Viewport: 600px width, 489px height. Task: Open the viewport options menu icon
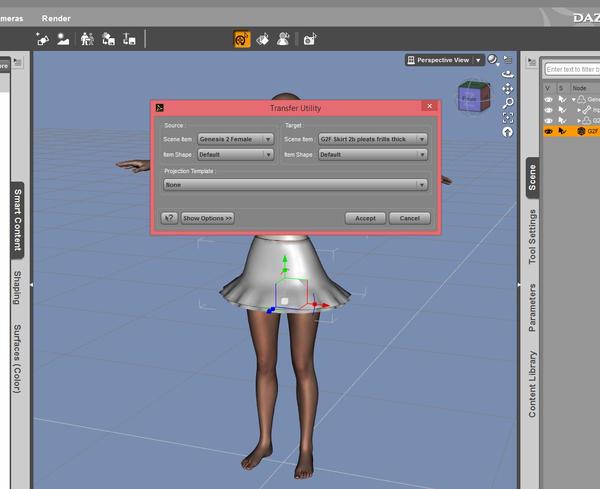coord(508,59)
